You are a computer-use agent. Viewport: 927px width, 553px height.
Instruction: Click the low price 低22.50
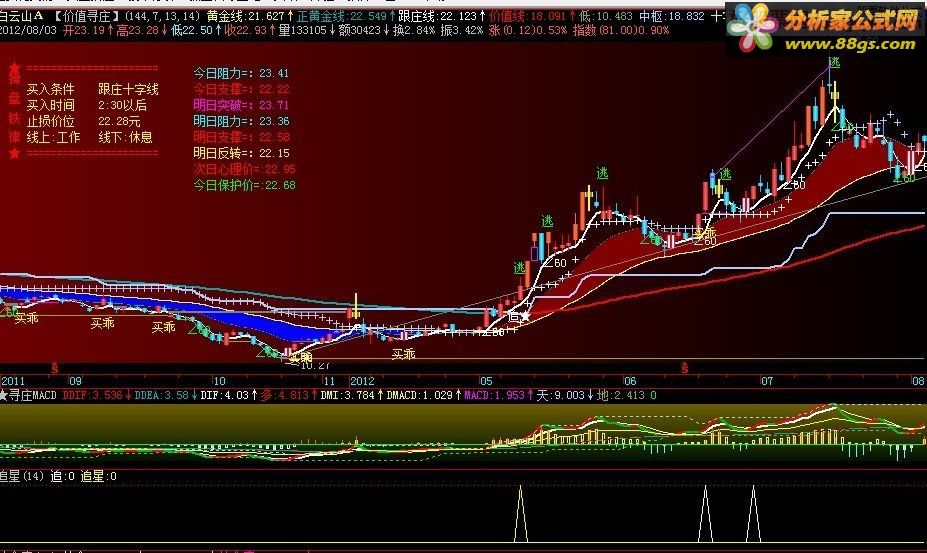[x=192, y=30]
